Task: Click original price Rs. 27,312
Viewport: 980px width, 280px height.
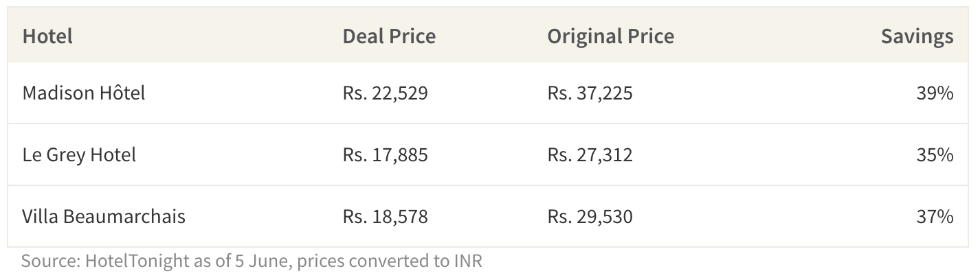Action: pos(590,154)
